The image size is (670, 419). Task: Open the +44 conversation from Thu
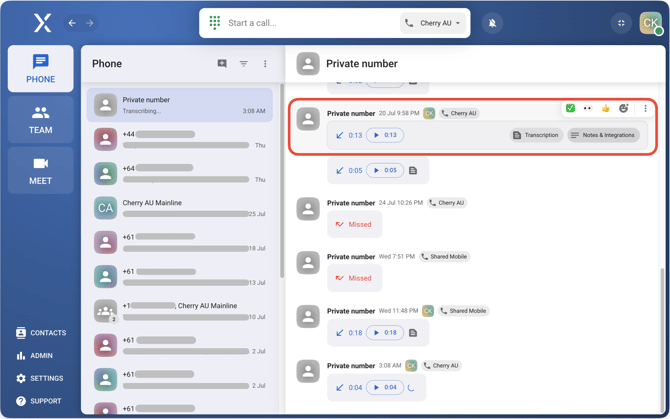(179, 139)
